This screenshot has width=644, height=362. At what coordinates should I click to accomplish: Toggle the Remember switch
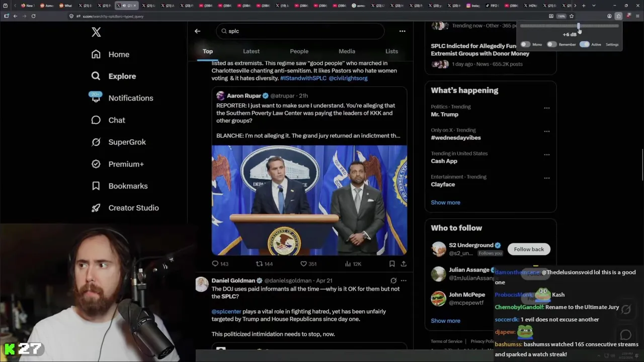552,44
